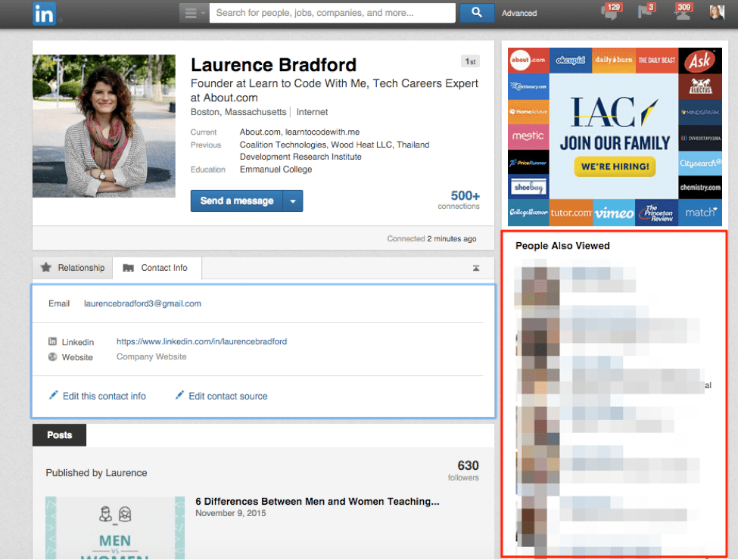
Task: Open the laurencebradford3@gmail.com email link
Action: tap(142, 303)
